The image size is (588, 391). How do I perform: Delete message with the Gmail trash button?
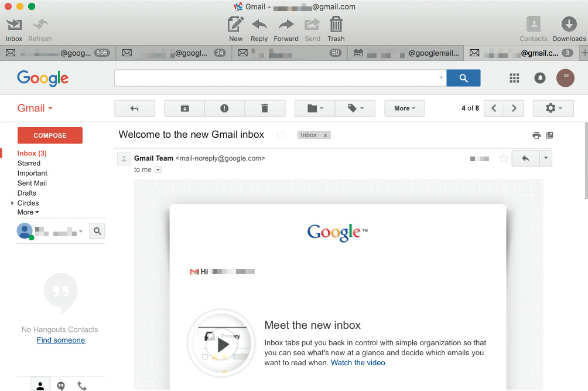pos(265,108)
